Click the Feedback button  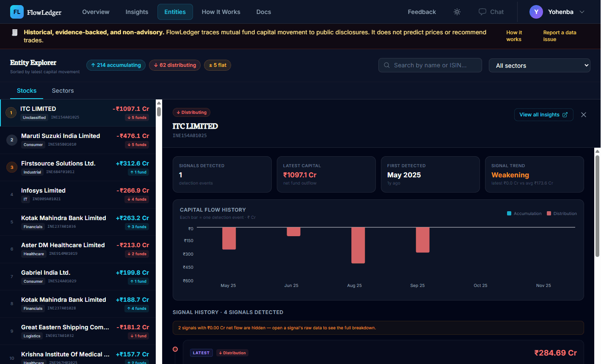[422, 12]
